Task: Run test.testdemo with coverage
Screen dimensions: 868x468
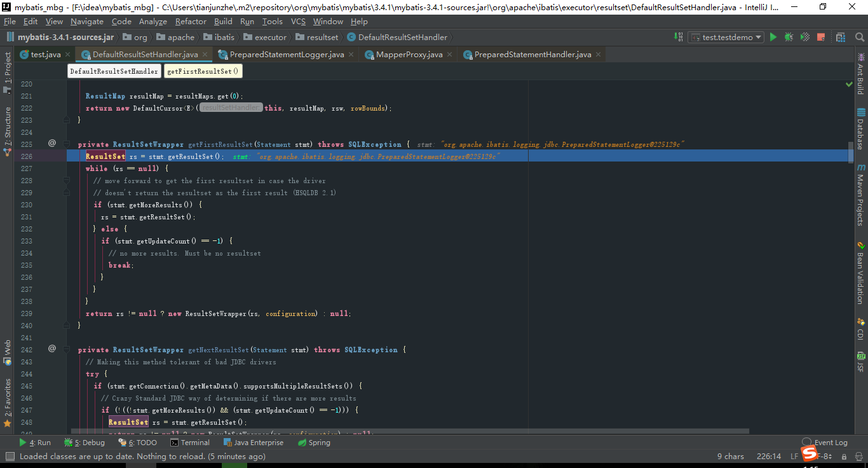Action: coord(804,37)
